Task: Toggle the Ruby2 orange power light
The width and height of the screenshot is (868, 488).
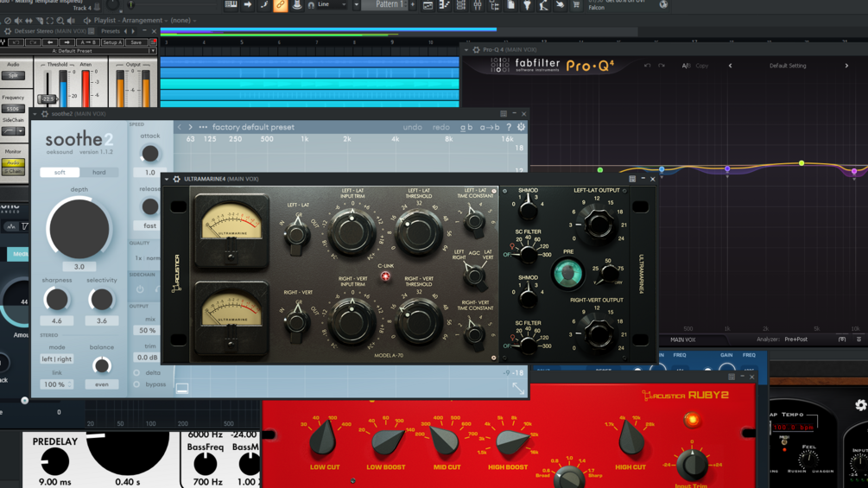Action: pyautogui.click(x=692, y=420)
